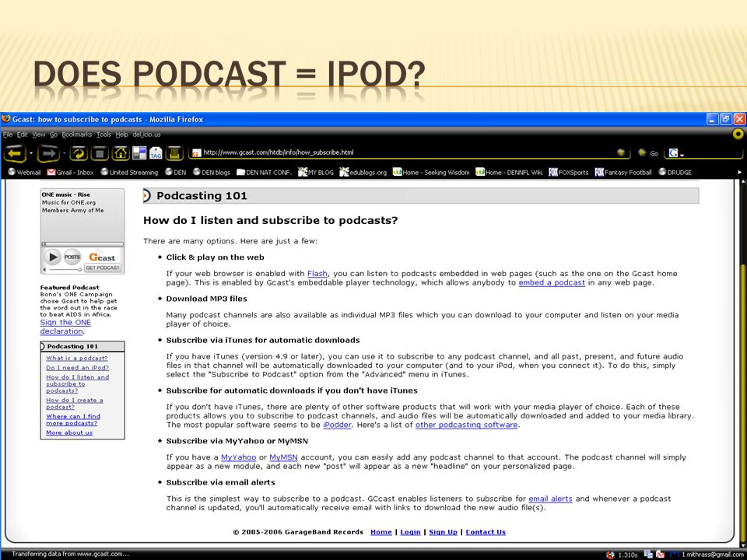Follow the embed a podcast link

552,282
